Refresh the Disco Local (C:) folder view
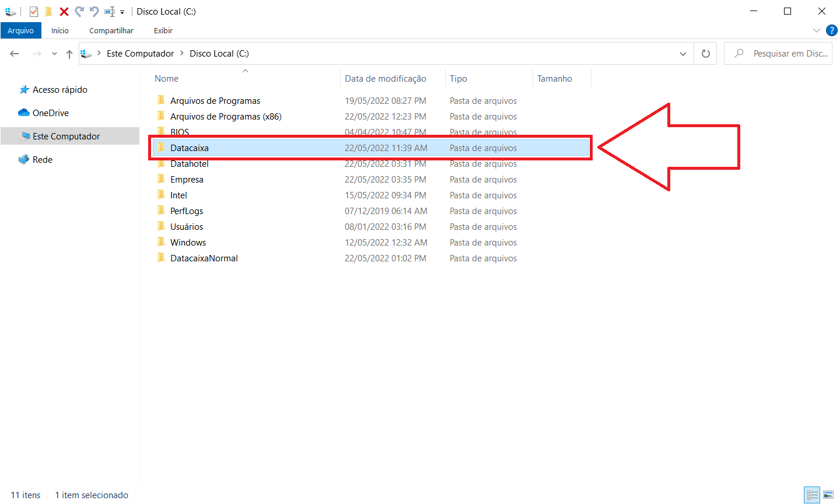Screen dimensions: 840x504 (x=705, y=54)
